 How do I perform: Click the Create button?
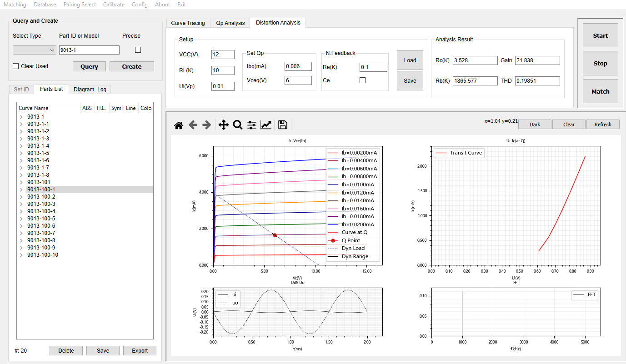(x=132, y=66)
